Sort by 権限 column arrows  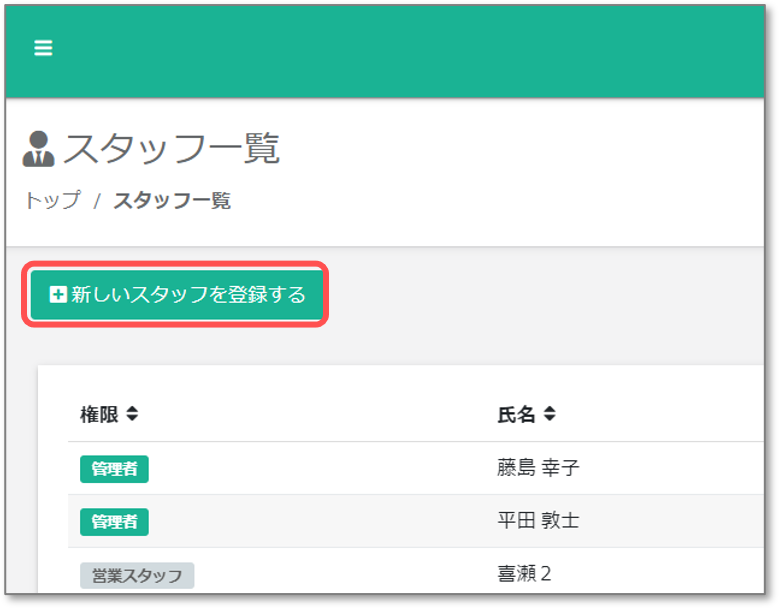click(132, 414)
